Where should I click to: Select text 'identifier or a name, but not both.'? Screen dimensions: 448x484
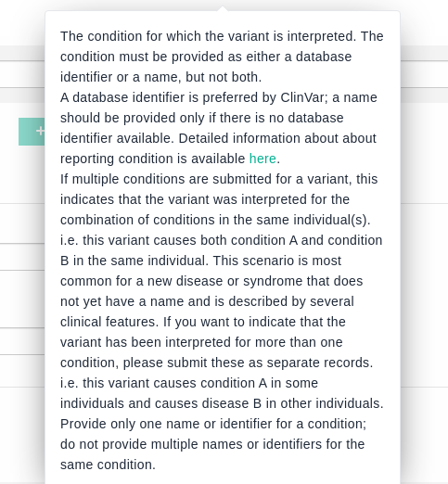[160, 77]
